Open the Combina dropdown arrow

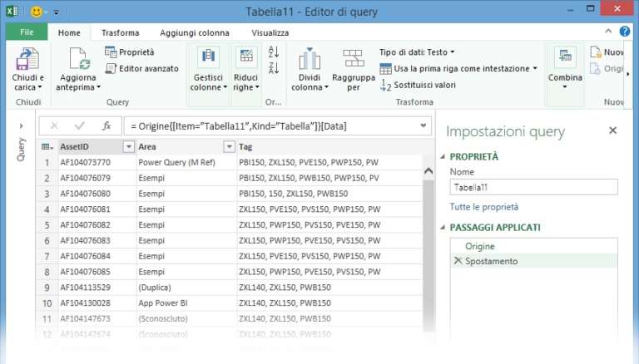click(x=565, y=86)
